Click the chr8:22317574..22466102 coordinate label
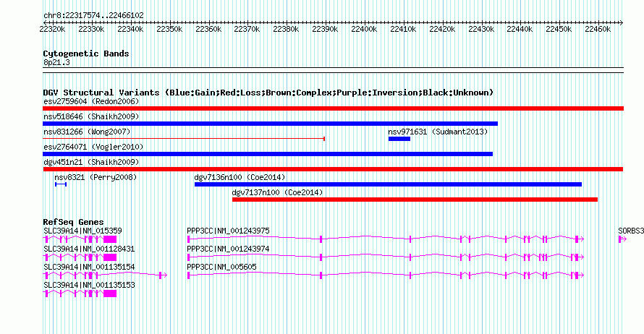This screenshot has width=644, height=334. point(93,16)
